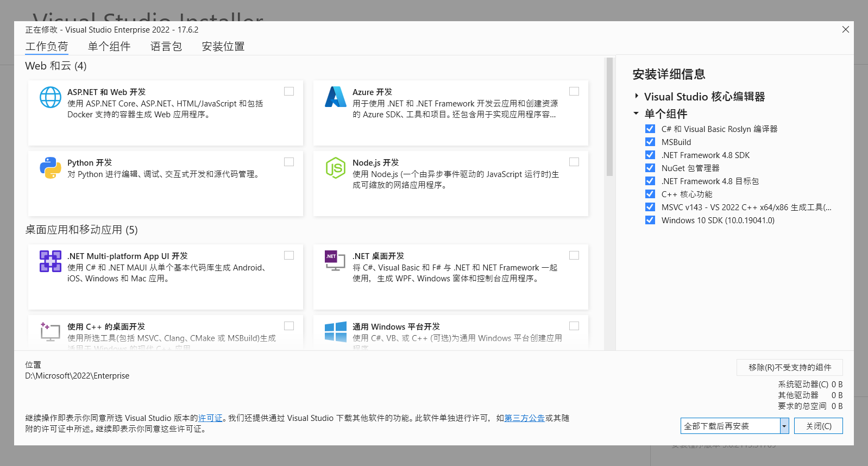Viewport: 868px width, 466px height.
Task: Click the Python development logo icon
Action: (51, 168)
